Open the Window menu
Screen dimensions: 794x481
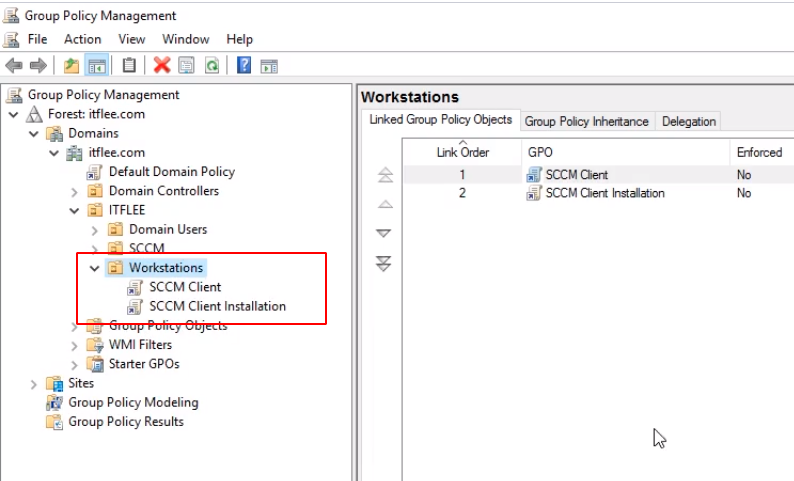tap(186, 39)
